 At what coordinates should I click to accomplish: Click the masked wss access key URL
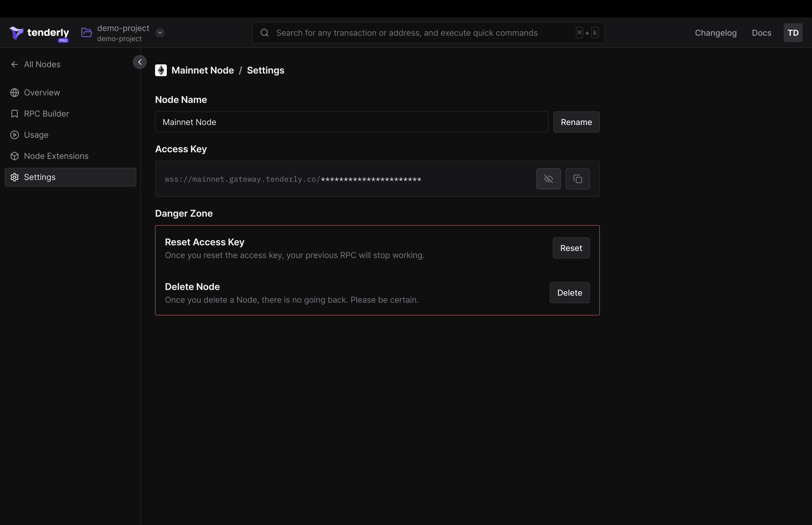293,179
